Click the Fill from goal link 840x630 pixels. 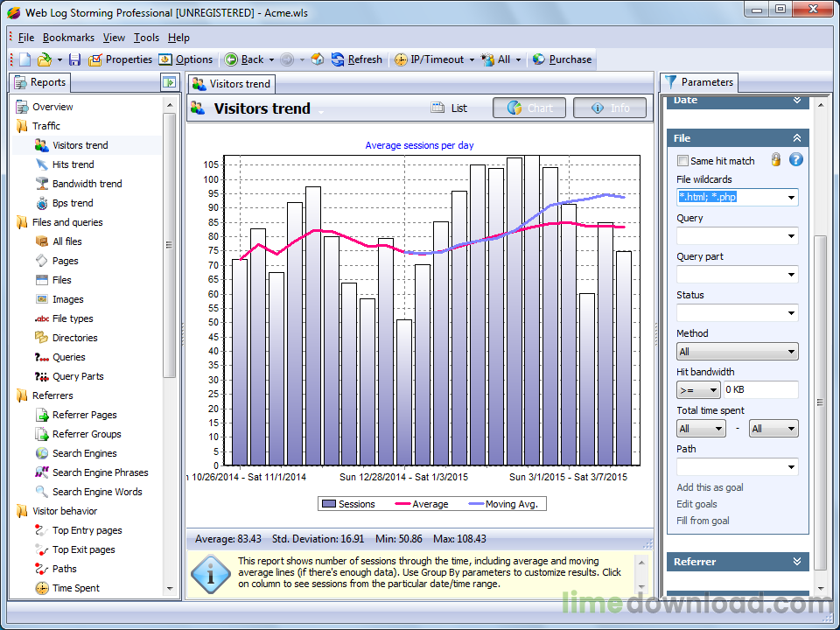703,521
